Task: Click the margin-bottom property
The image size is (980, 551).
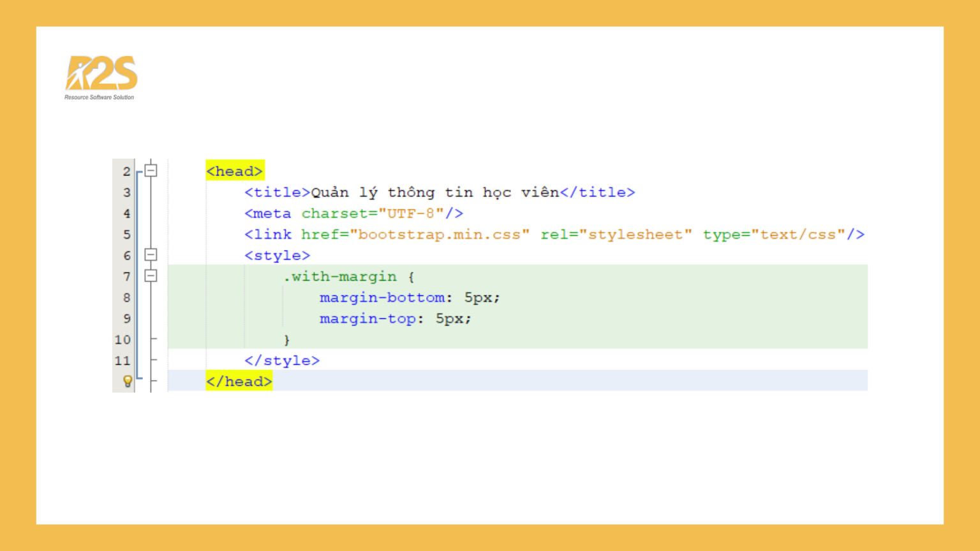Action: click(382, 297)
